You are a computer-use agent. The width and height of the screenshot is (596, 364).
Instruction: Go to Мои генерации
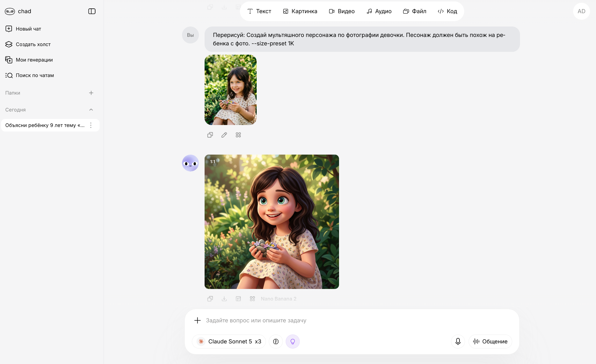pos(29,60)
